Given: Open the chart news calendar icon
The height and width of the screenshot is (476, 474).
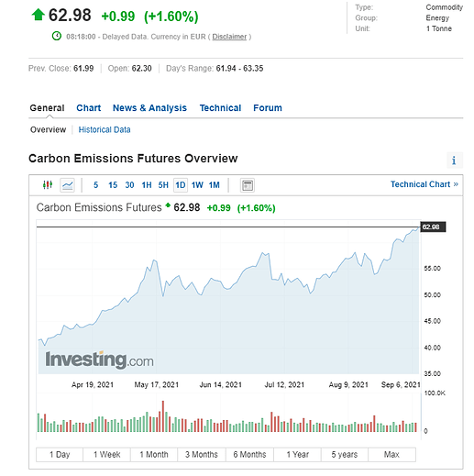Looking at the screenshot, I should 248,185.
